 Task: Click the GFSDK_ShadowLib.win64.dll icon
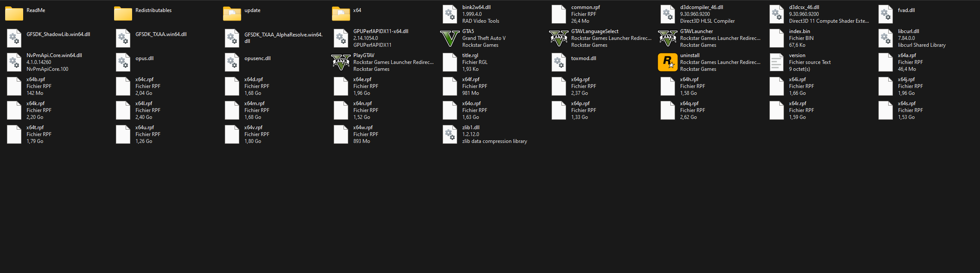(14, 38)
